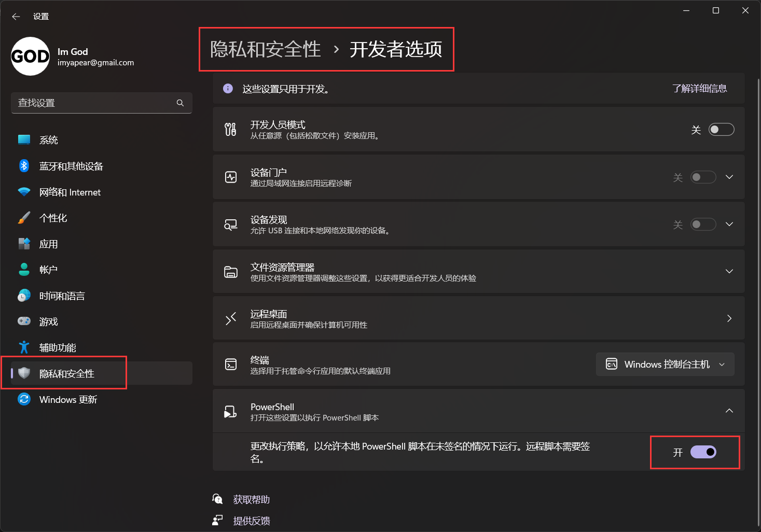The width and height of the screenshot is (761, 532).
Task: Click the Windows 更新 sync icon
Action: click(24, 399)
